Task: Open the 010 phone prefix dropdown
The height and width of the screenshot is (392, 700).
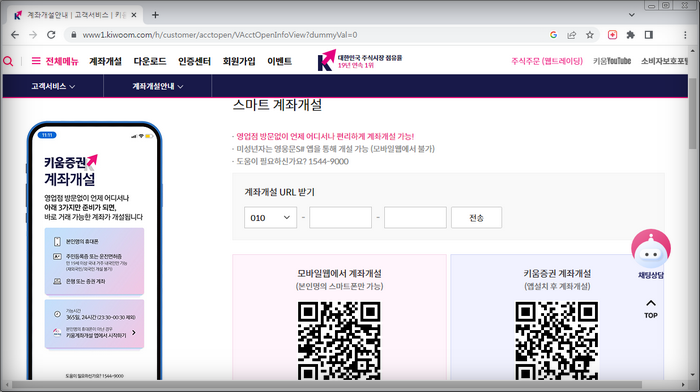Action: click(x=271, y=218)
